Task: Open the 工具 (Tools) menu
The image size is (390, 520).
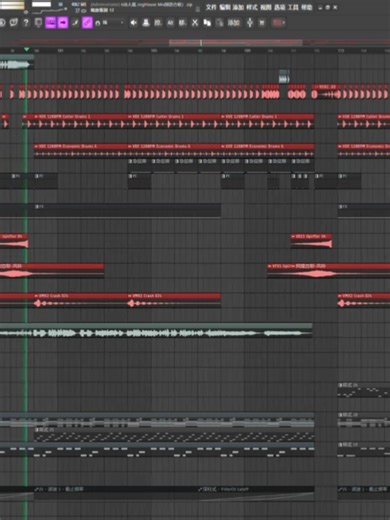Action: click(293, 7)
